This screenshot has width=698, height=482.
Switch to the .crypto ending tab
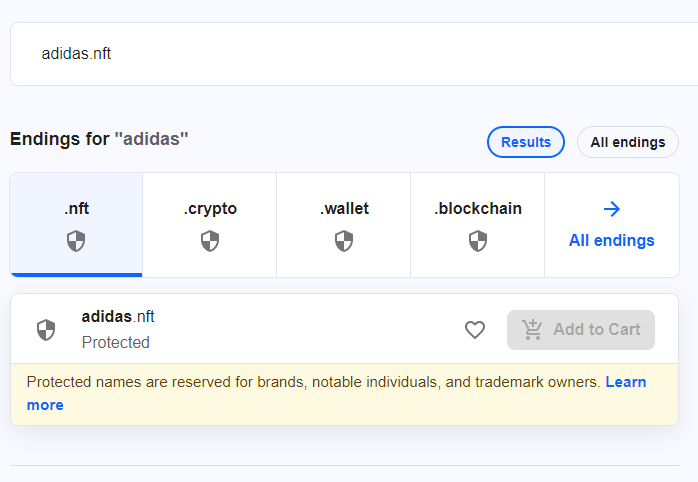(210, 209)
